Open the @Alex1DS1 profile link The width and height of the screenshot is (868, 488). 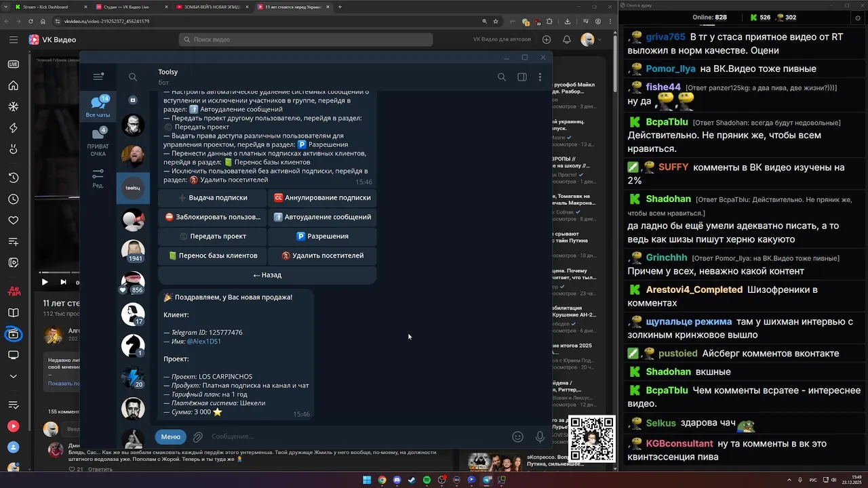click(x=203, y=342)
